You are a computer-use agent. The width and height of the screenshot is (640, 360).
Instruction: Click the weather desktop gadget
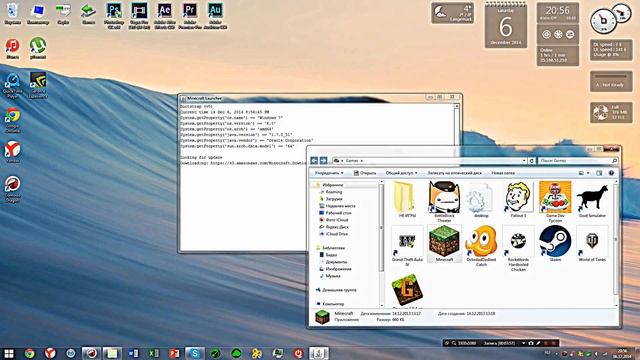point(453,13)
